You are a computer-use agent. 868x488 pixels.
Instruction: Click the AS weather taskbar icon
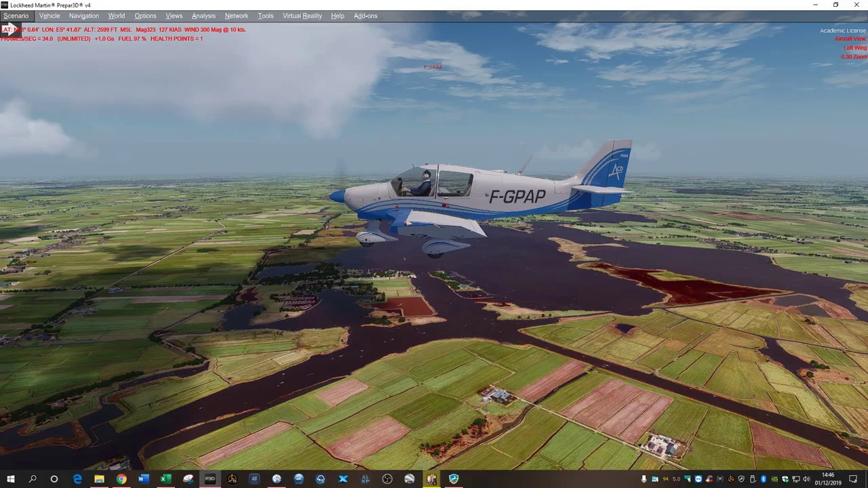coord(254,480)
